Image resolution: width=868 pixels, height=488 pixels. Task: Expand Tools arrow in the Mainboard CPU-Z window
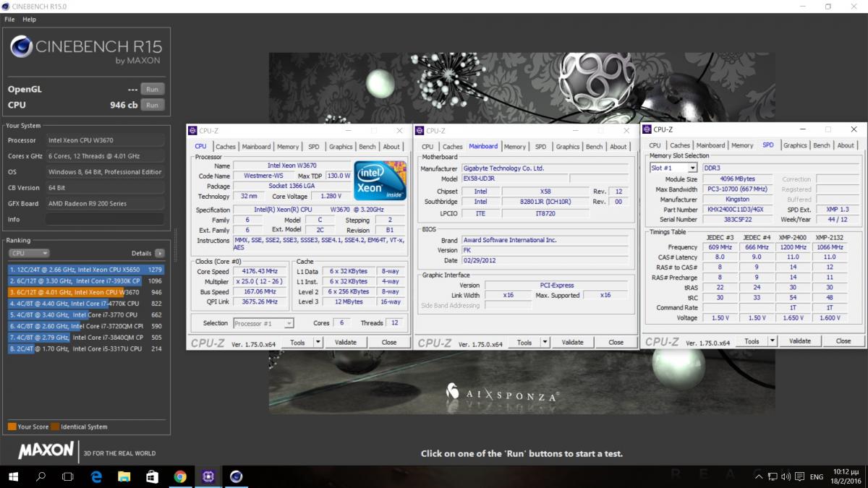(x=545, y=342)
